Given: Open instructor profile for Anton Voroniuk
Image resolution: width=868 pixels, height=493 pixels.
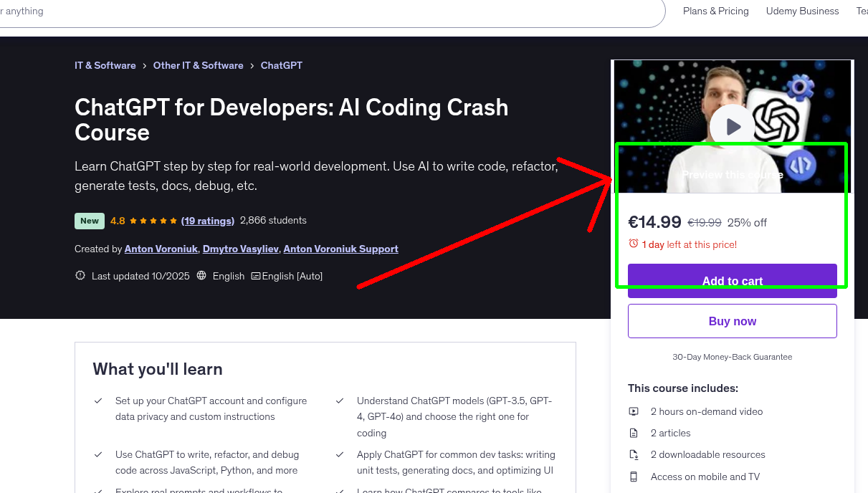Looking at the screenshot, I should coord(161,249).
